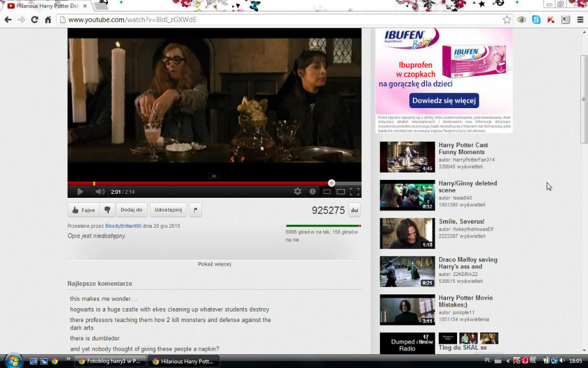Image resolution: width=588 pixels, height=368 pixels.
Task: Switch to the large player size
Action: (x=341, y=192)
